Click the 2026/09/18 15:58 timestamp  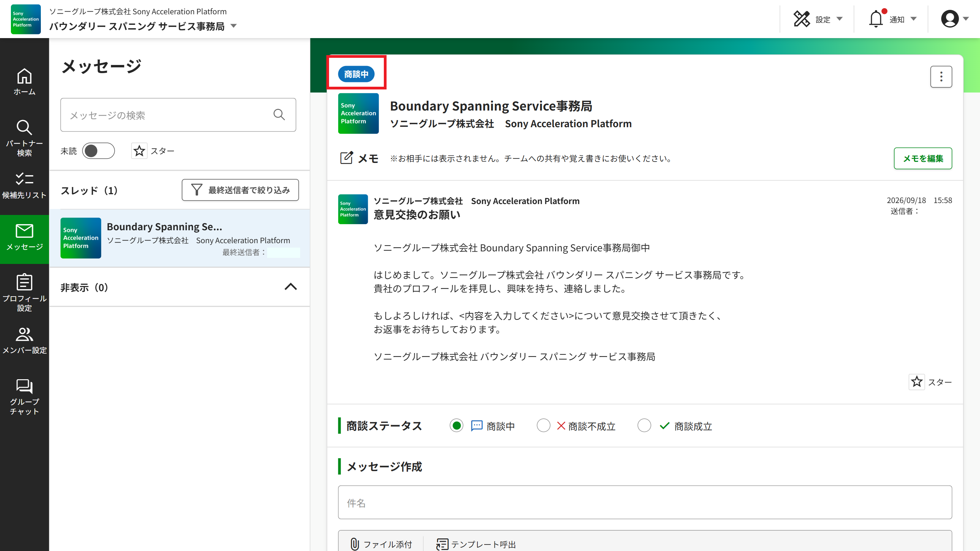[919, 200]
